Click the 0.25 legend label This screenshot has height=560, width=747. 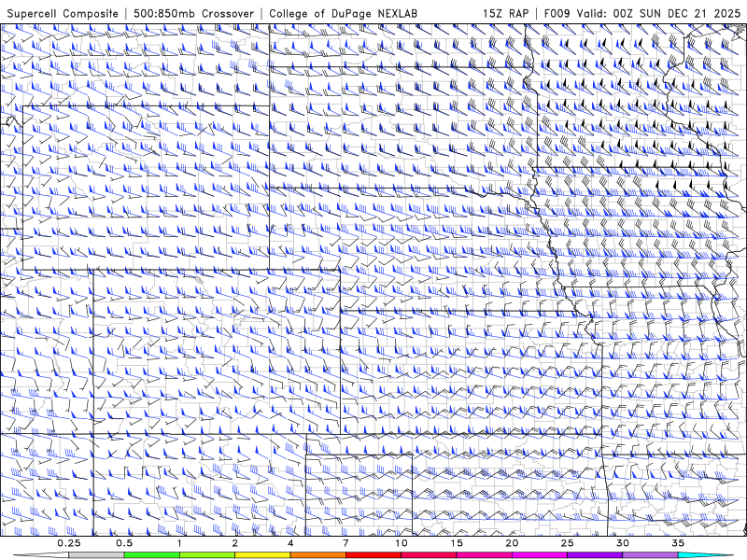point(69,543)
